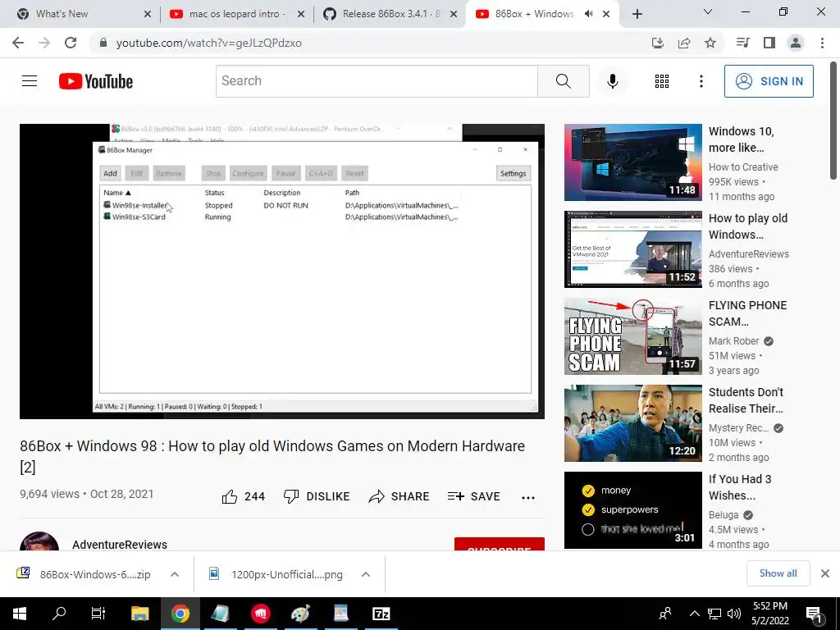Open How to play old Windows thumbnail
Image resolution: width=840 pixels, height=630 pixels.
click(632, 249)
